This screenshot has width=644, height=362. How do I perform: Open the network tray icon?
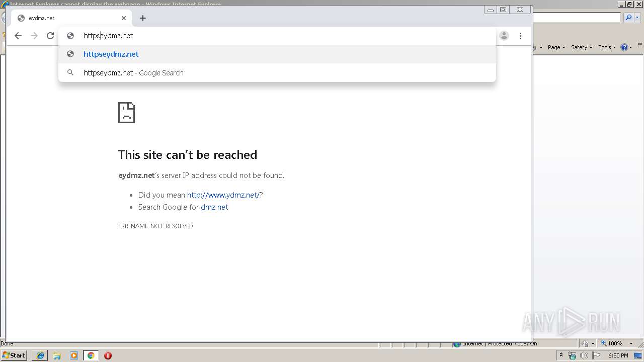point(572,355)
